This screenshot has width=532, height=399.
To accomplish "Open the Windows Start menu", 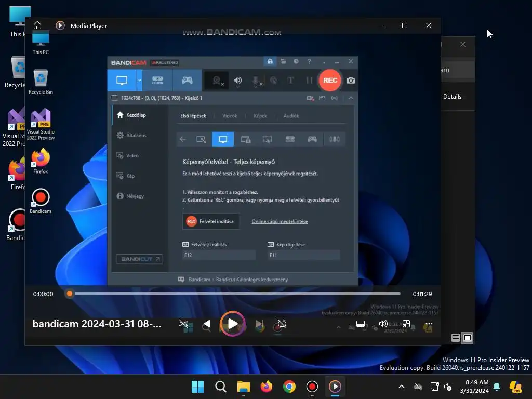I will (197, 387).
